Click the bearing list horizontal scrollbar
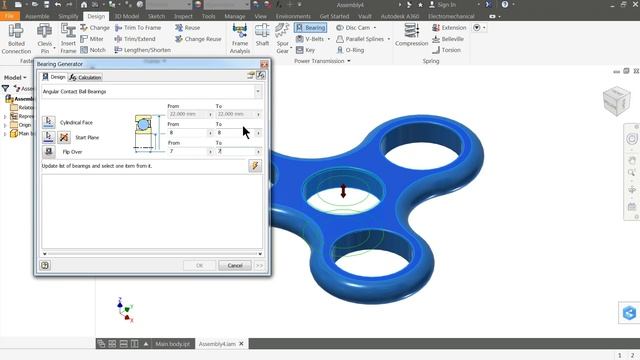Viewport: 640px width, 360px height. pyautogui.click(x=152, y=253)
